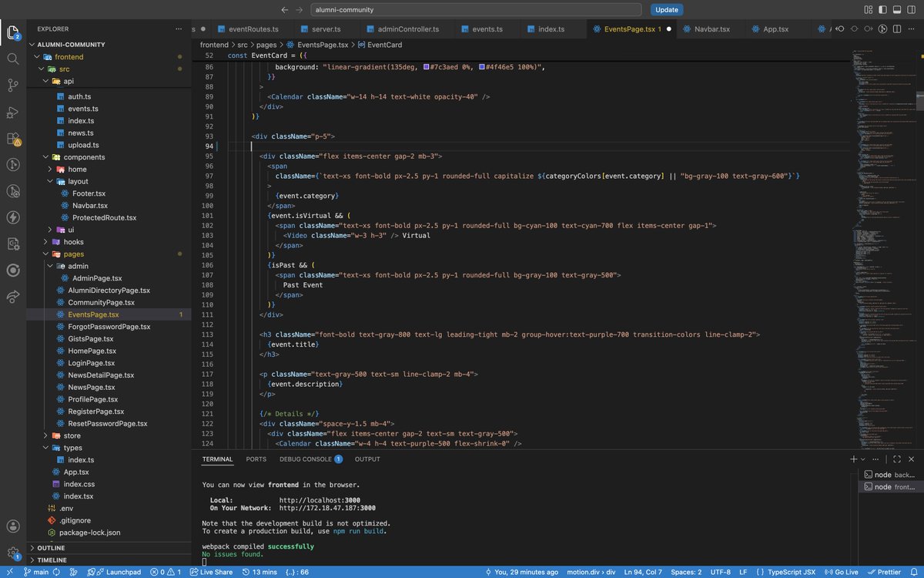The width and height of the screenshot is (924, 578).
Task: Click the #4f46e5 color swatch in code
Action: click(x=482, y=67)
